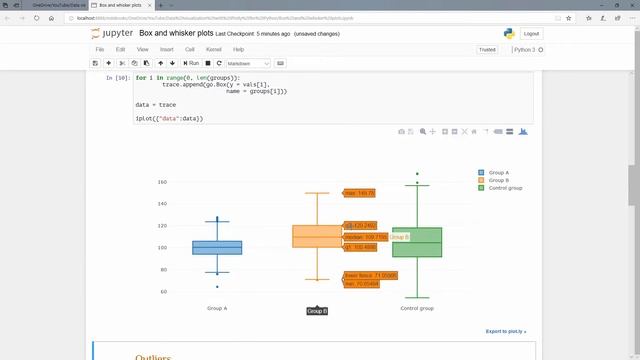
Task: Close the Box and whisker plots tab
Action: click(149, 5)
